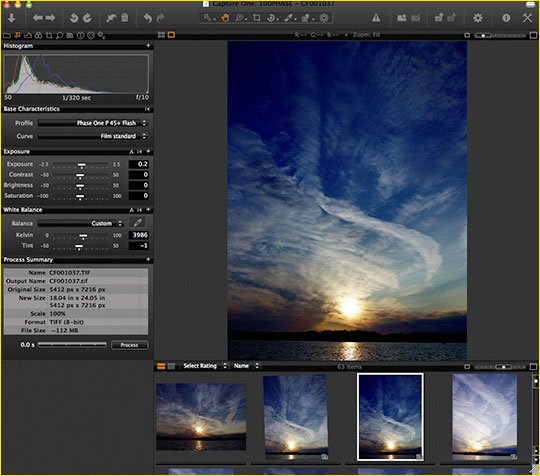Open preferences with the gear icon
This screenshot has width=540, height=476.
(478, 18)
